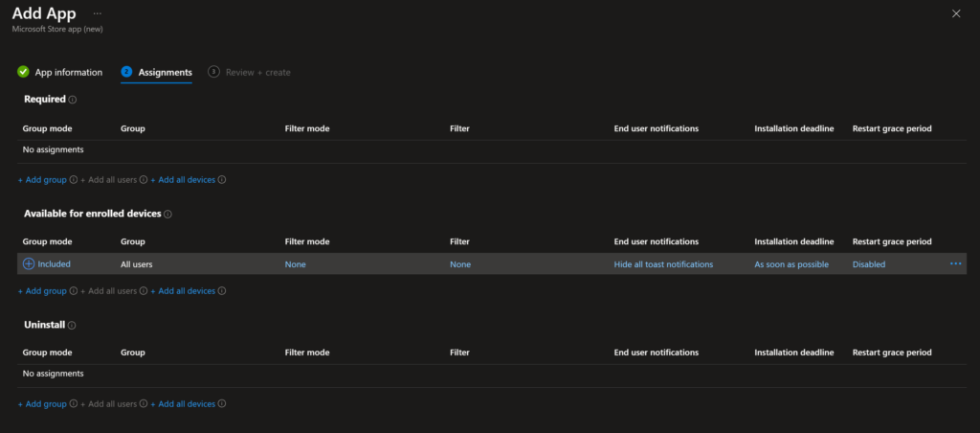Open the App information step

point(69,73)
